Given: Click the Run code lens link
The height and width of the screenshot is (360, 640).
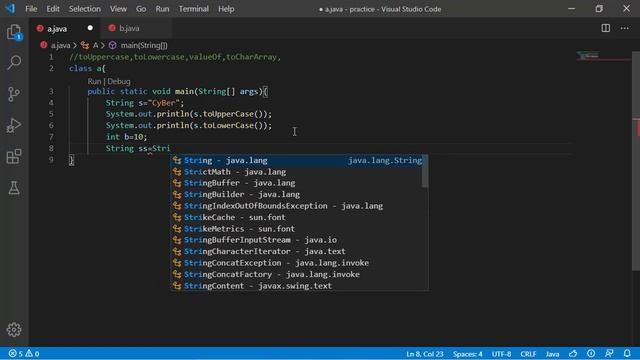Looking at the screenshot, I should (94, 81).
